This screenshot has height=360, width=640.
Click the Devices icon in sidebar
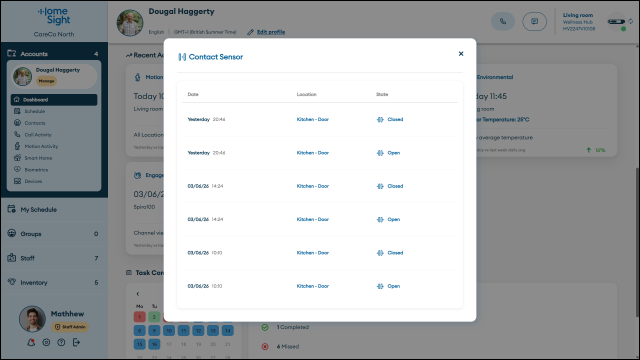click(17, 181)
